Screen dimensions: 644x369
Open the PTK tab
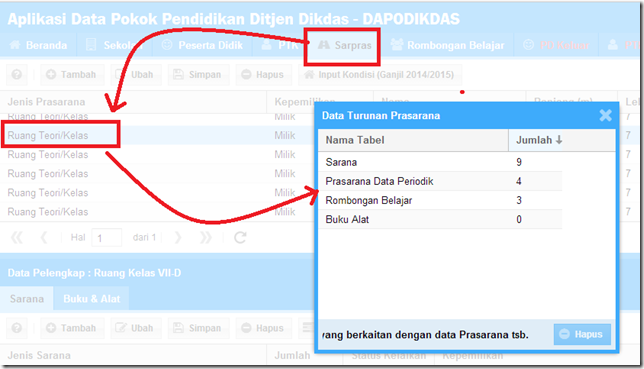coord(279,45)
